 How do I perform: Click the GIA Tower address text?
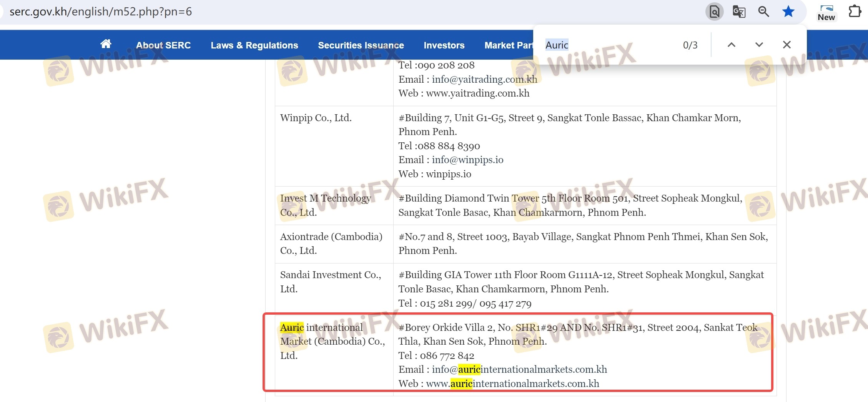point(581,282)
